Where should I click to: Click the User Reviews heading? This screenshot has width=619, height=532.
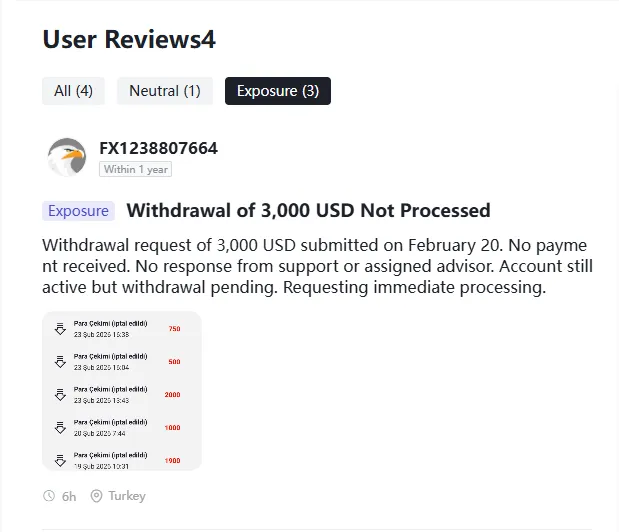pyautogui.click(x=129, y=39)
